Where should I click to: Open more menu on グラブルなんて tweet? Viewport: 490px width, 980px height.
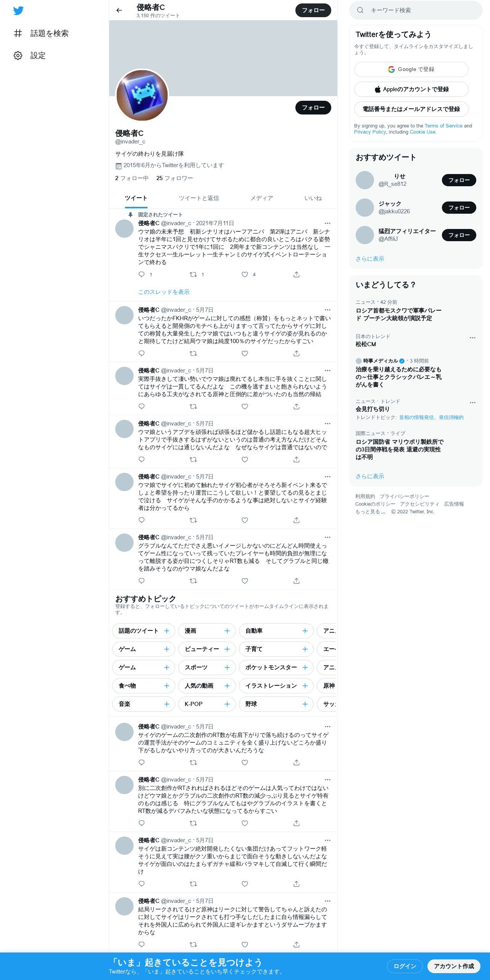click(x=327, y=537)
